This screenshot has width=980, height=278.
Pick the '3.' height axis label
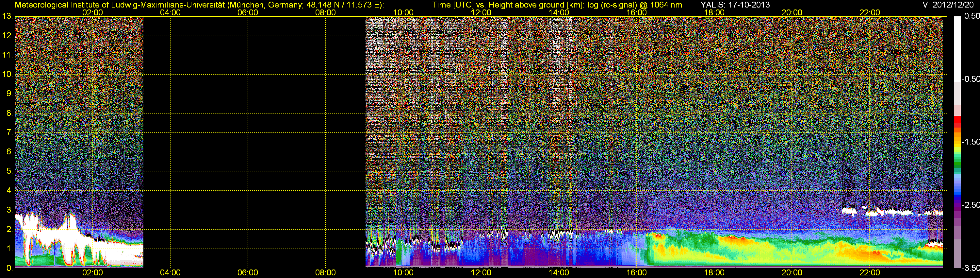[x=9, y=210]
